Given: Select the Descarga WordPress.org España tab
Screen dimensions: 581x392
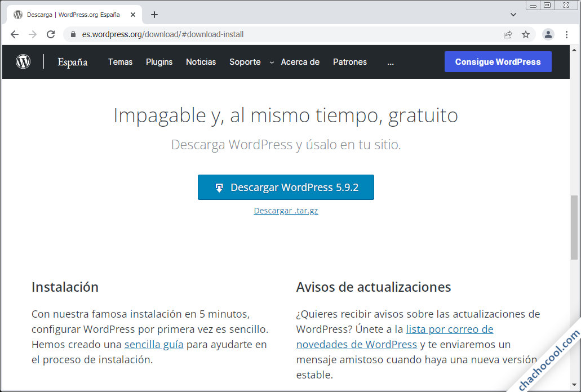Looking at the screenshot, I should [74, 15].
